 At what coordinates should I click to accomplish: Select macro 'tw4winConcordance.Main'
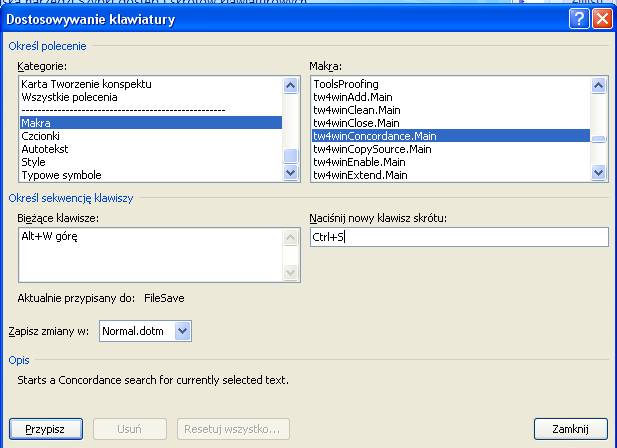pos(451,136)
